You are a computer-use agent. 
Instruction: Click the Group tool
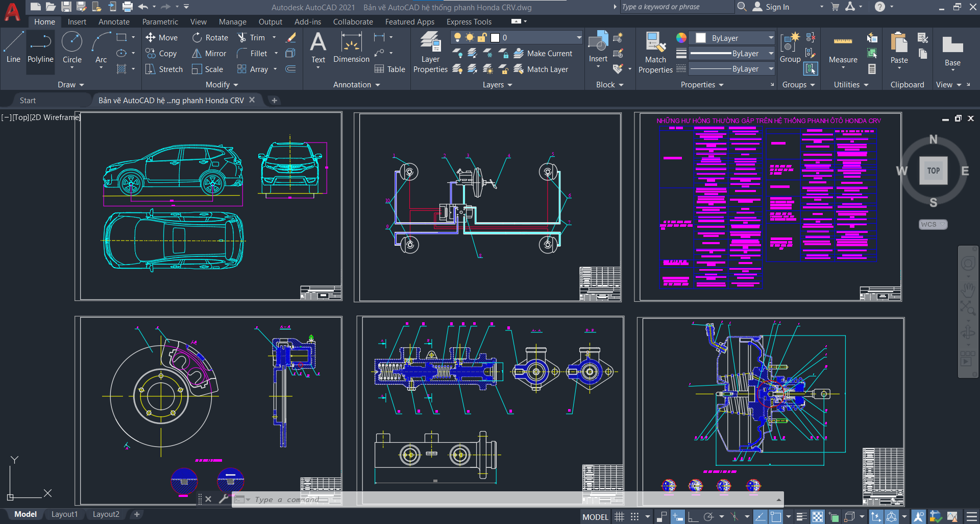[790, 47]
